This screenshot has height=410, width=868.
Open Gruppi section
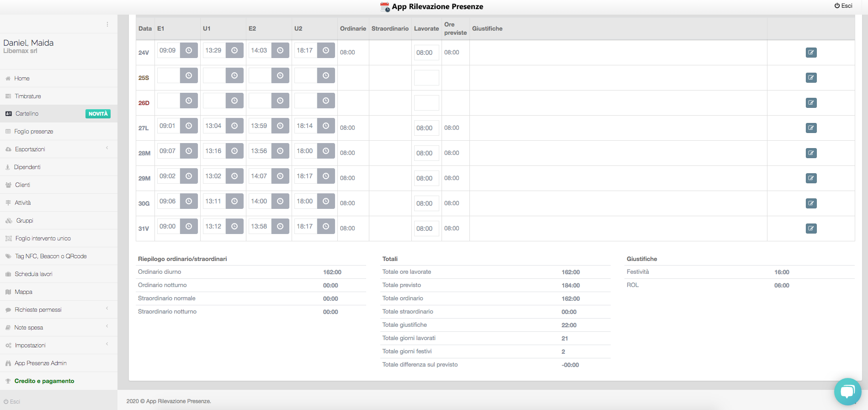pos(59,220)
